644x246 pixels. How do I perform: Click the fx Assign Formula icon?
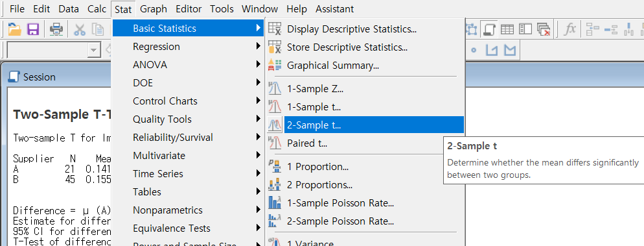point(569,29)
